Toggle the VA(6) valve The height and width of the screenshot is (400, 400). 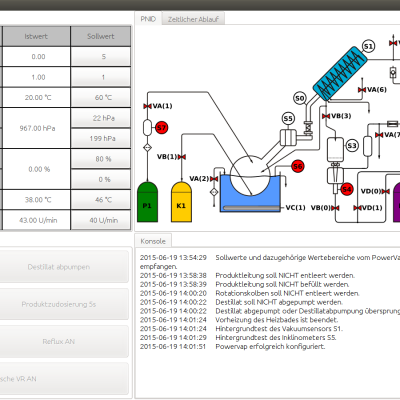point(362,90)
